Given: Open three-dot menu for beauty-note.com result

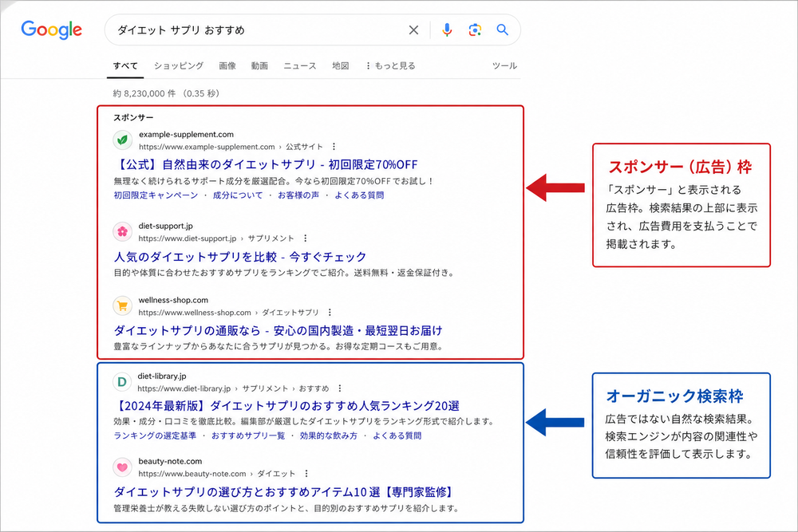Looking at the screenshot, I should (x=306, y=474).
